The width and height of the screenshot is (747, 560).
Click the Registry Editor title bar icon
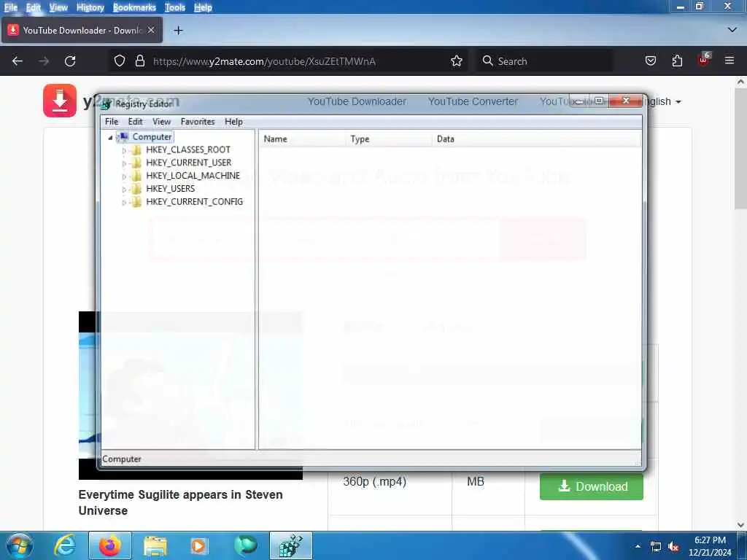(x=107, y=104)
